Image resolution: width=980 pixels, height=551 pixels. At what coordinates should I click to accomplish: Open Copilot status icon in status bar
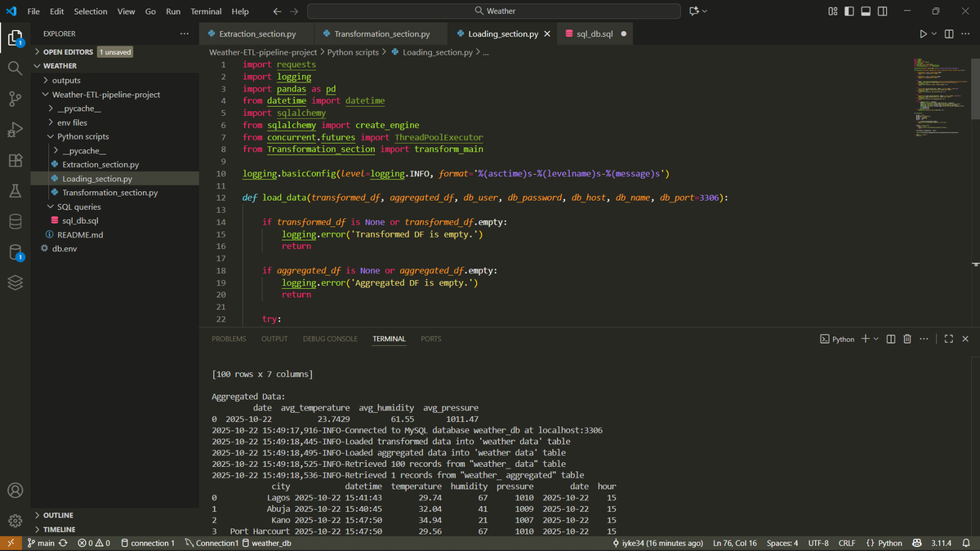[916, 543]
